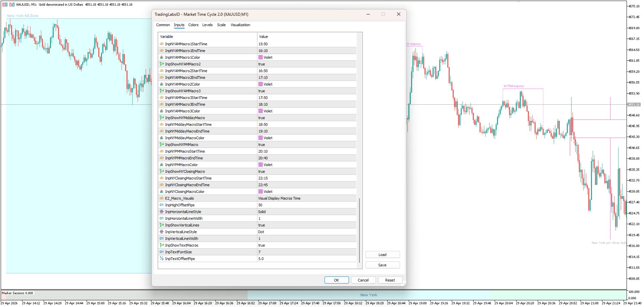Open the 'Solid' value of InpHorizontalLineStyle
This screenshot has width=644, height=307.
point(262,212)
